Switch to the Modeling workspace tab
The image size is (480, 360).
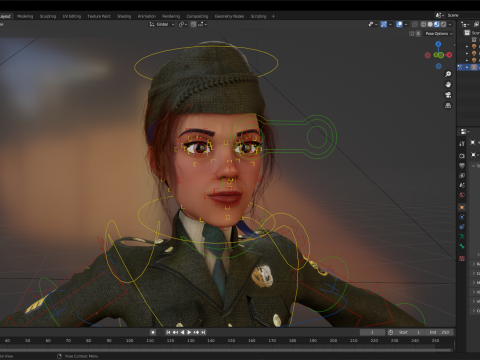(25, 16)
